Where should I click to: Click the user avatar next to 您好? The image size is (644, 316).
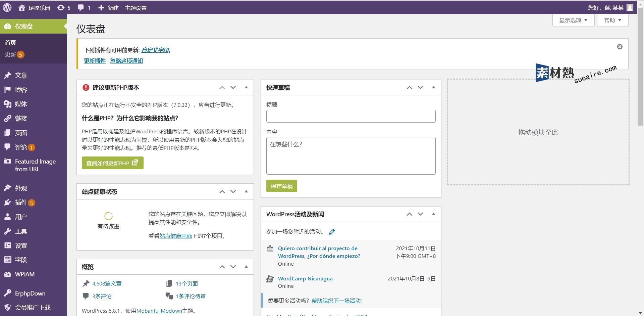tap(630, 7)
